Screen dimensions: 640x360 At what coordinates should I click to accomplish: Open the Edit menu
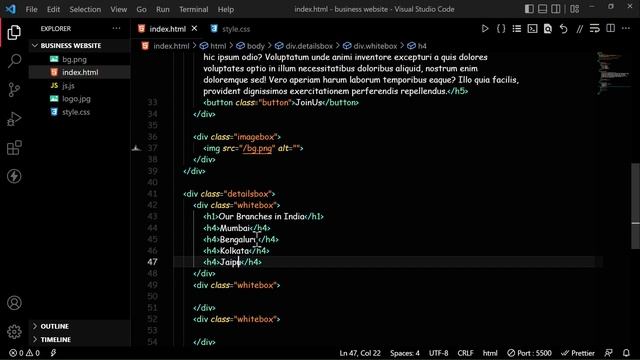point(53,9)
